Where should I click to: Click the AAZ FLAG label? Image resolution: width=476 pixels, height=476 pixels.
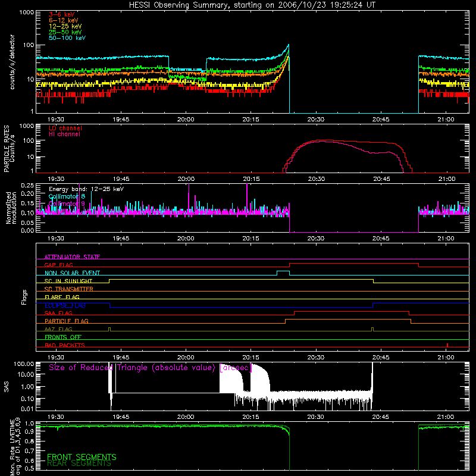click(58, 329)
